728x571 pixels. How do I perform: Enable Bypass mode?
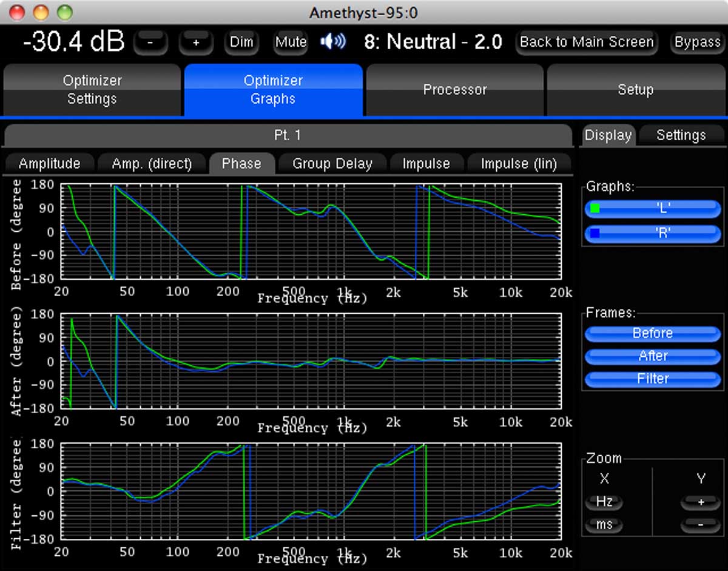coord(697,42)
